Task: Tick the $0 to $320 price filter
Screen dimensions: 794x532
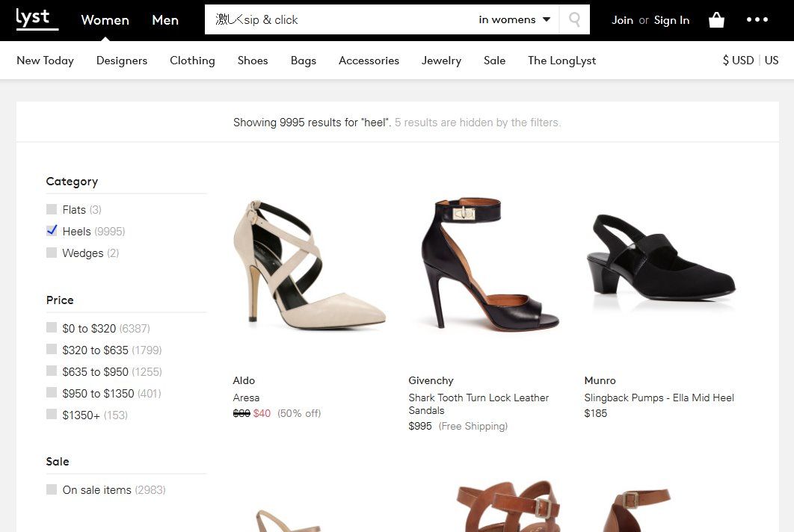Action: click(51, 327)
